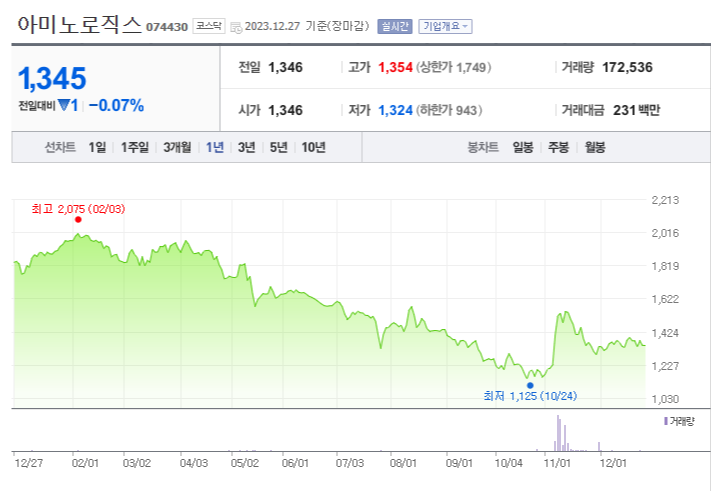Click the 코스닥 market badge

coord(209,26)
